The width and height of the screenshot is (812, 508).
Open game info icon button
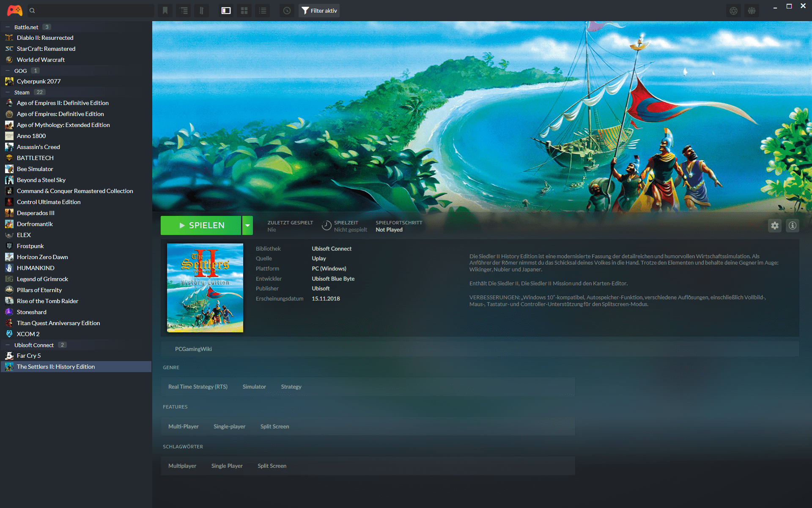pyautogui.click(x=793, y=226)
